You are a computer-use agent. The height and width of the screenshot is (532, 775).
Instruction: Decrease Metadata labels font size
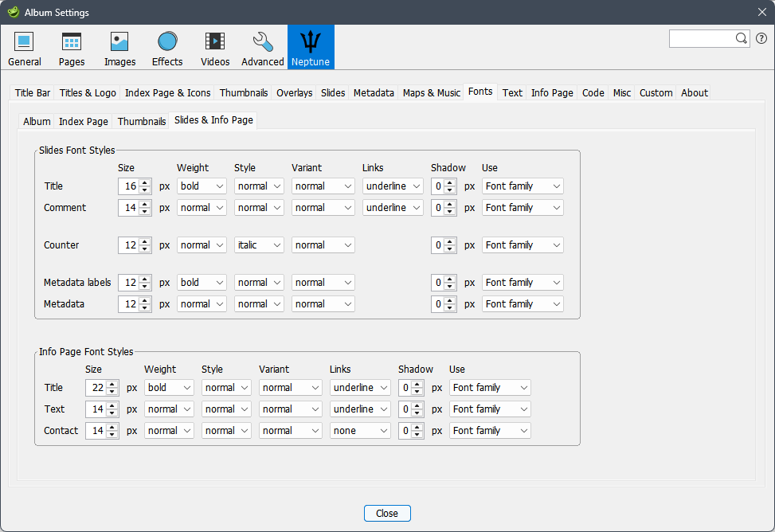(145, 287)
